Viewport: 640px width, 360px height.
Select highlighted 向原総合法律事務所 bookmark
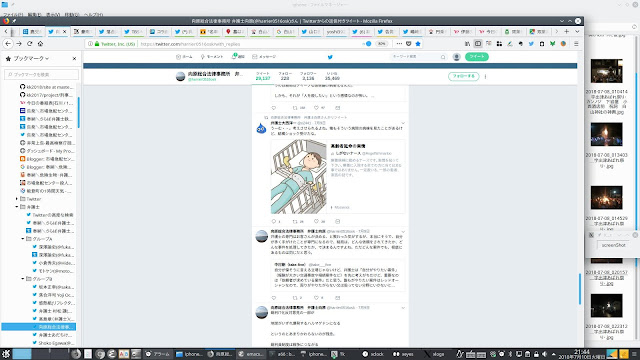point(39,327)
